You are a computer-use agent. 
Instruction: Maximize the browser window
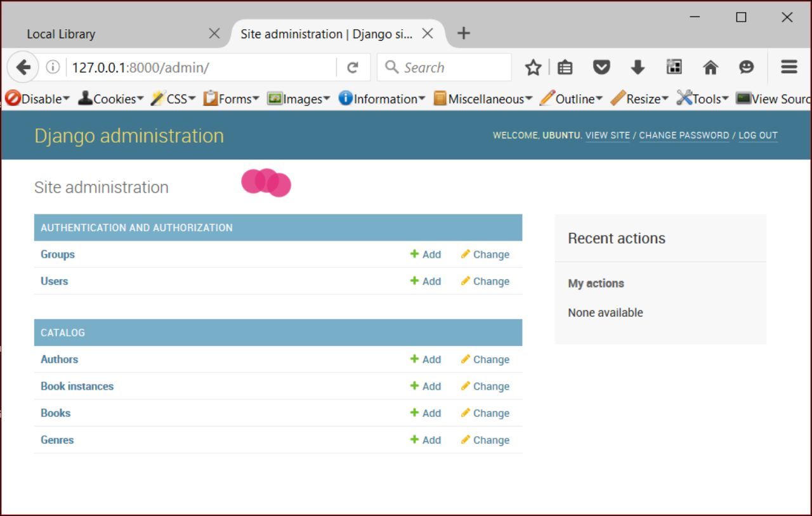(x=741, y=18)
